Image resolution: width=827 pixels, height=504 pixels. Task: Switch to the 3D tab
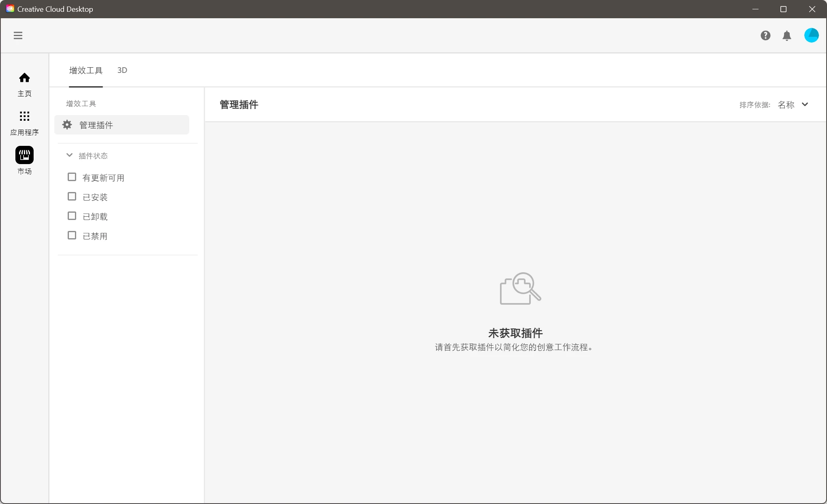[122, 70]
